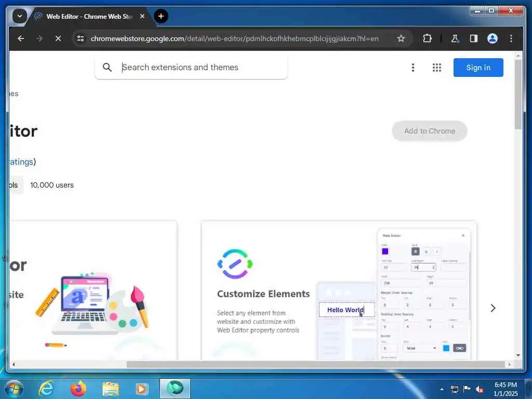532x399 pixels.
Task: Launch Internet Explorer from the taskbar
Action: tap(46, 389)
